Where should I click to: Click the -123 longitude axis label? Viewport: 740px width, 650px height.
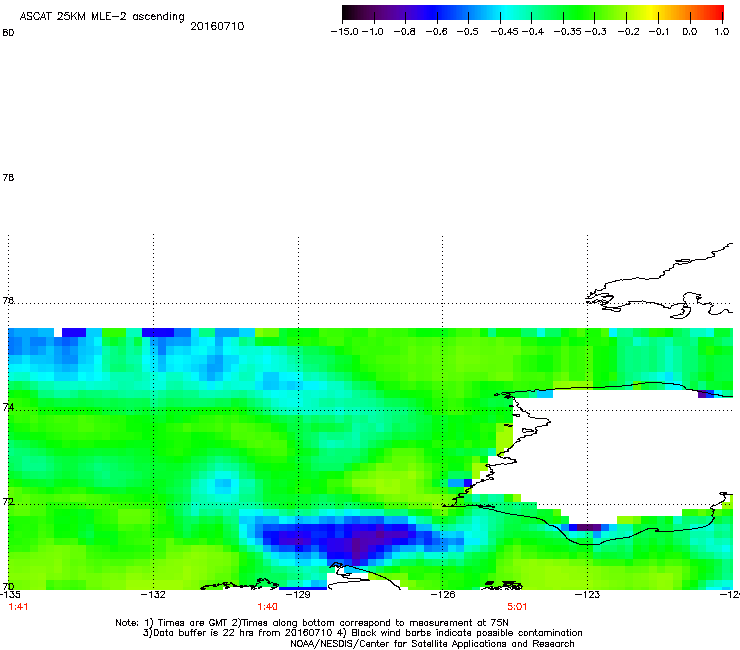point(588,595)
